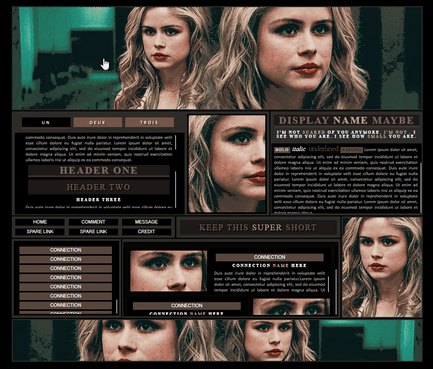Go to the HOME link
The image size is (433, 369).
tap(40, 222)
